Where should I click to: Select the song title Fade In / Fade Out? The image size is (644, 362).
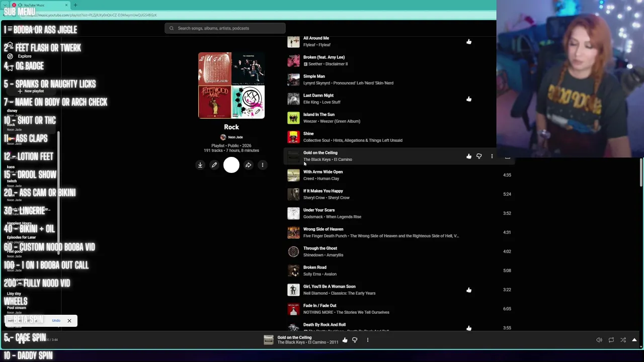pos(320,306)
